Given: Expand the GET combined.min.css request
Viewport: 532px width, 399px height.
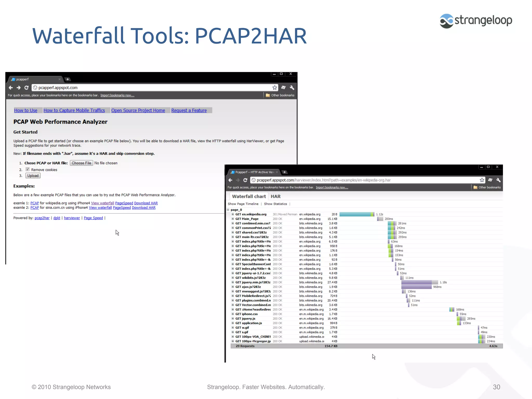Looking at the screenshot, I should 233,223.
